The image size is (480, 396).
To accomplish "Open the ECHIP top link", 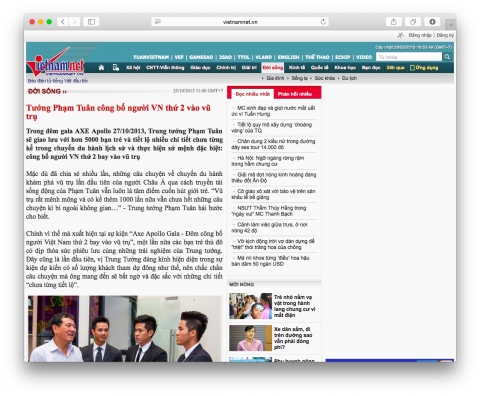I will coord(342,57).
